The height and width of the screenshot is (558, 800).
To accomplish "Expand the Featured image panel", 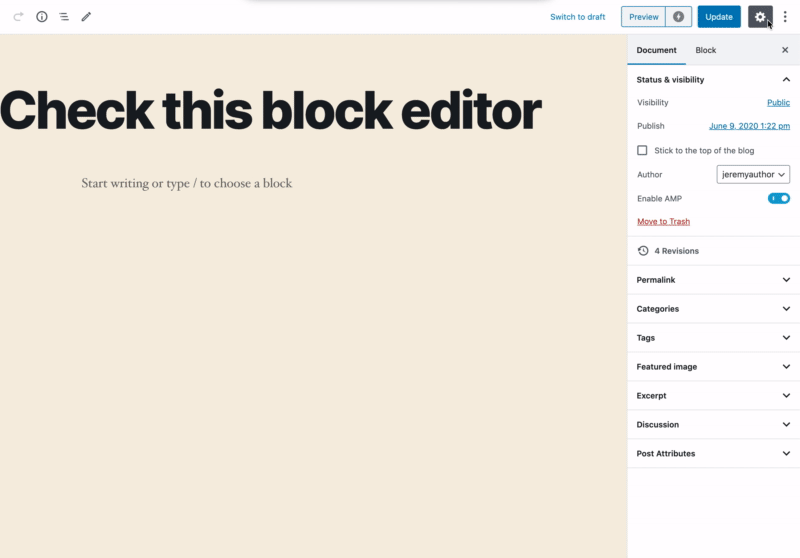I will (x=713, y=367).
